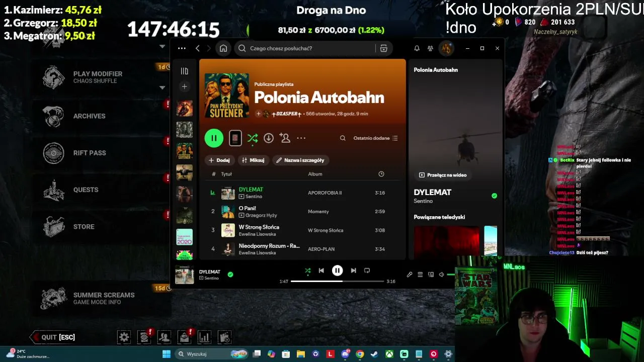Collapse the Your Library sidebar icon
Viewport: 644px width, 362px height.
coord(184,71)
